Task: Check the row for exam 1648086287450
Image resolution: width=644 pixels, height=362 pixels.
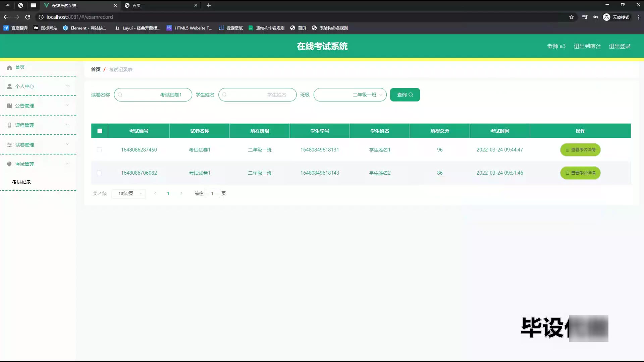Action: tap(99, 150)
